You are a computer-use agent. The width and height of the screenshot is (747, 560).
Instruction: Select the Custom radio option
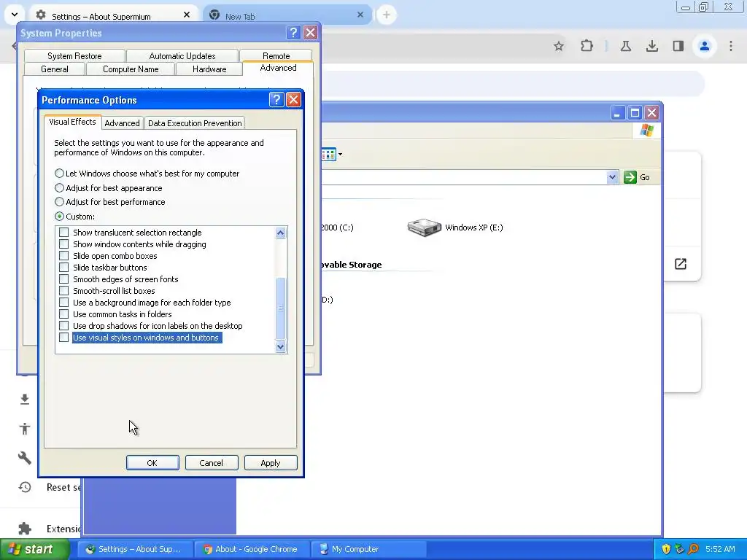(59, 216)
